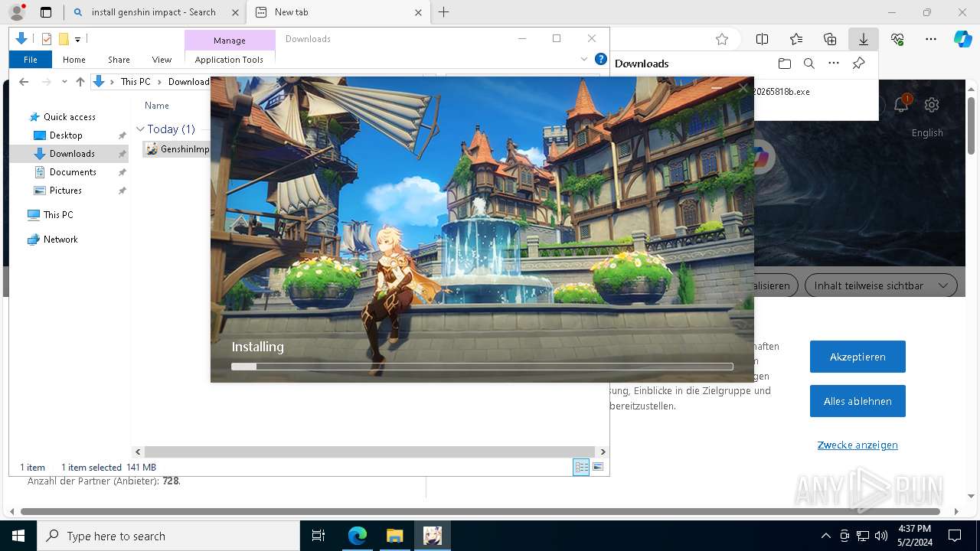Screen dimensions: 980x551
Task: Click the Akzeptieren button
Action: click(857, 357)
